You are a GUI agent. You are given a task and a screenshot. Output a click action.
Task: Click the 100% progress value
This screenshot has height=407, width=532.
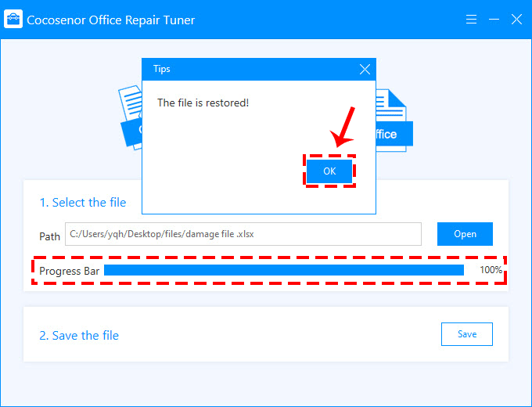click(491, 270)
